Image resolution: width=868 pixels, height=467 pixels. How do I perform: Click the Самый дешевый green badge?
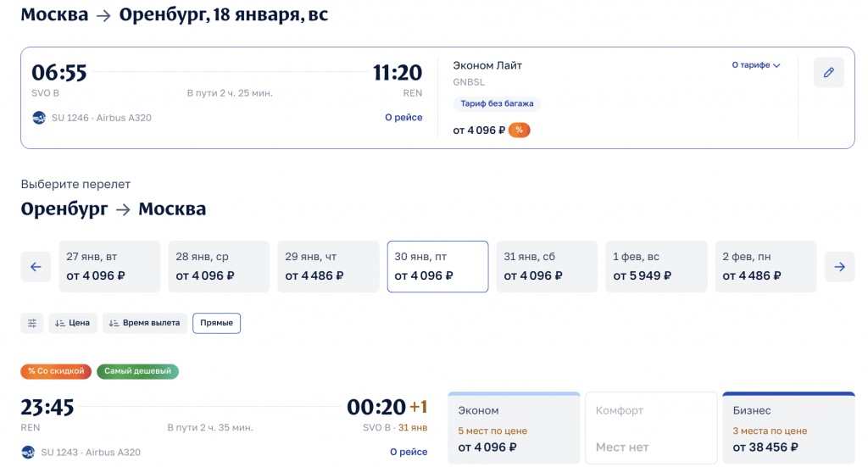137,371
